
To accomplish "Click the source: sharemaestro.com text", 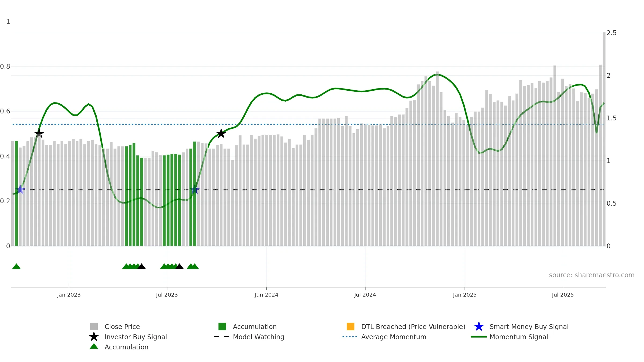I will [x=592, y=275].
